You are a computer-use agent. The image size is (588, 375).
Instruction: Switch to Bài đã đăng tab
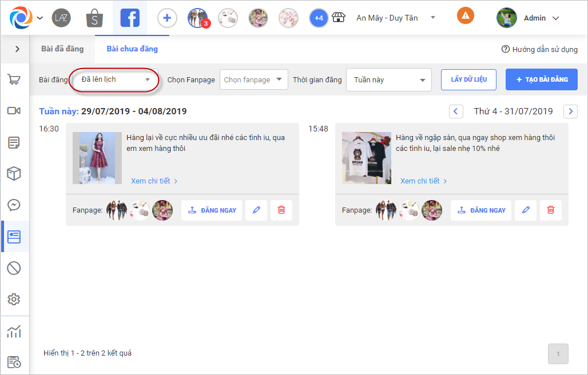click(62, 49)
